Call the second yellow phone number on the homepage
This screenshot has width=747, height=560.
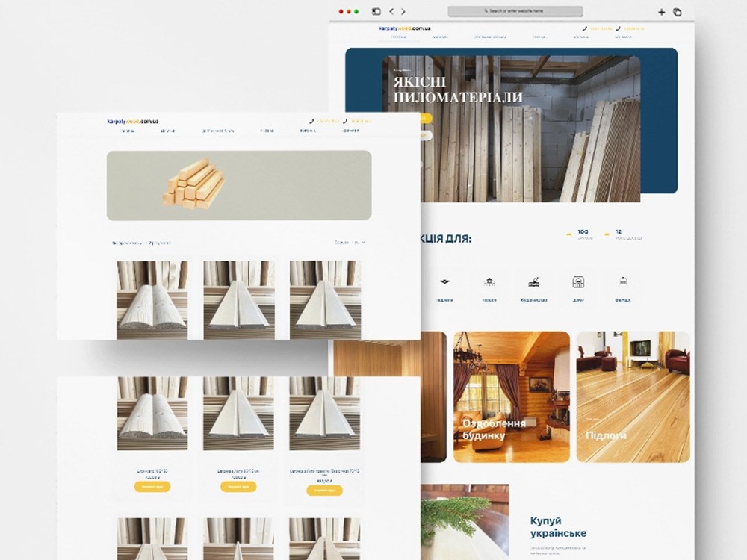point(634,28)
